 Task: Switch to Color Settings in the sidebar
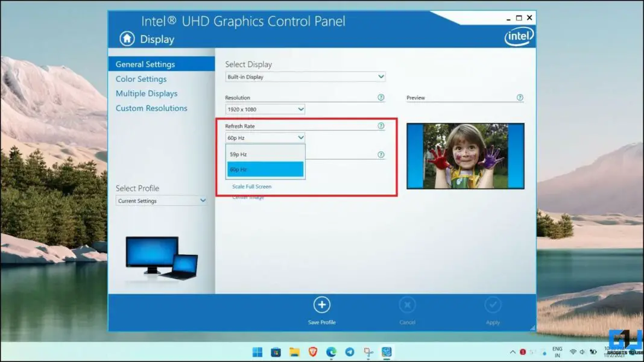tap(141, 78)
